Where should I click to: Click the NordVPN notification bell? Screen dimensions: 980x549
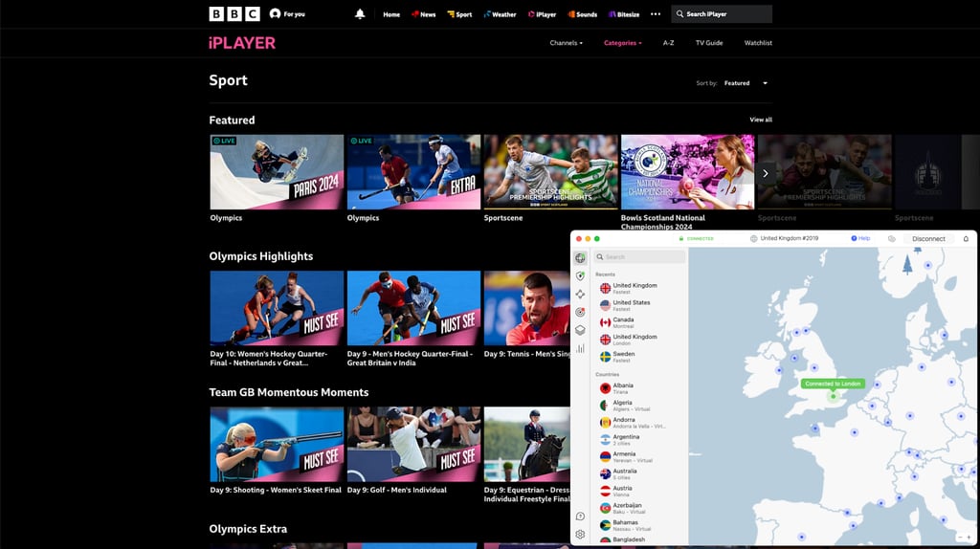(x=966, y=238)
